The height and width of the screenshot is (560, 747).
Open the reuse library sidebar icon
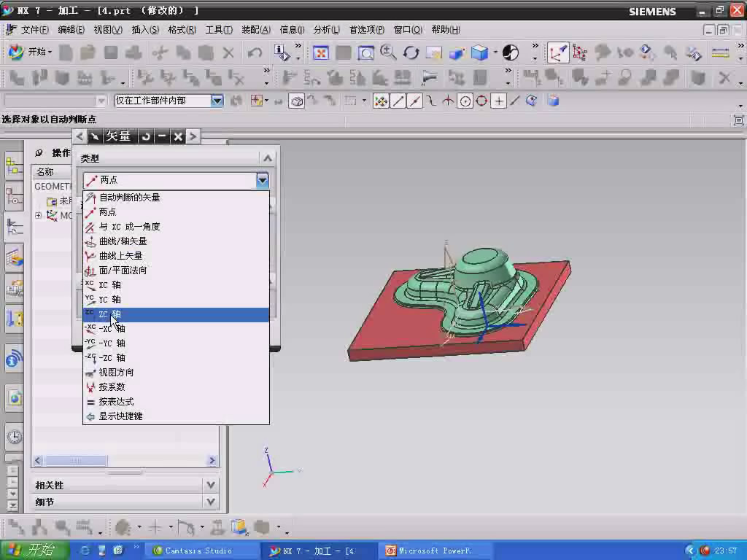(x=14, y=289)
